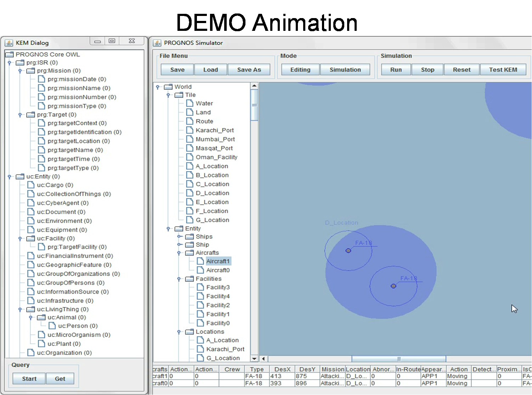The image size is (532, 395).
Task: Collapse the World tree node expander
Action: pos(158,87)
